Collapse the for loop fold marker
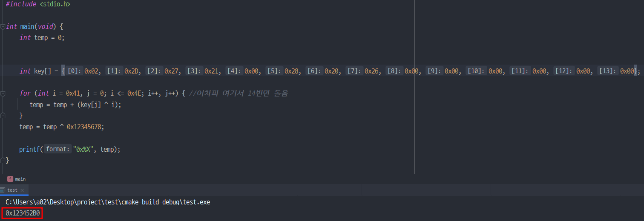This screenshot has height=221, width=644. [3, 93]
